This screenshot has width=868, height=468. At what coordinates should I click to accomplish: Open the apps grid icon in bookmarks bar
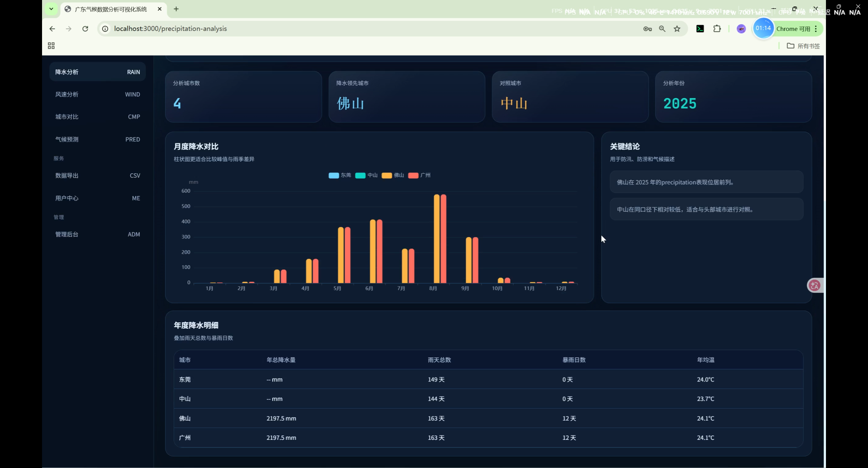pos(51,46)
